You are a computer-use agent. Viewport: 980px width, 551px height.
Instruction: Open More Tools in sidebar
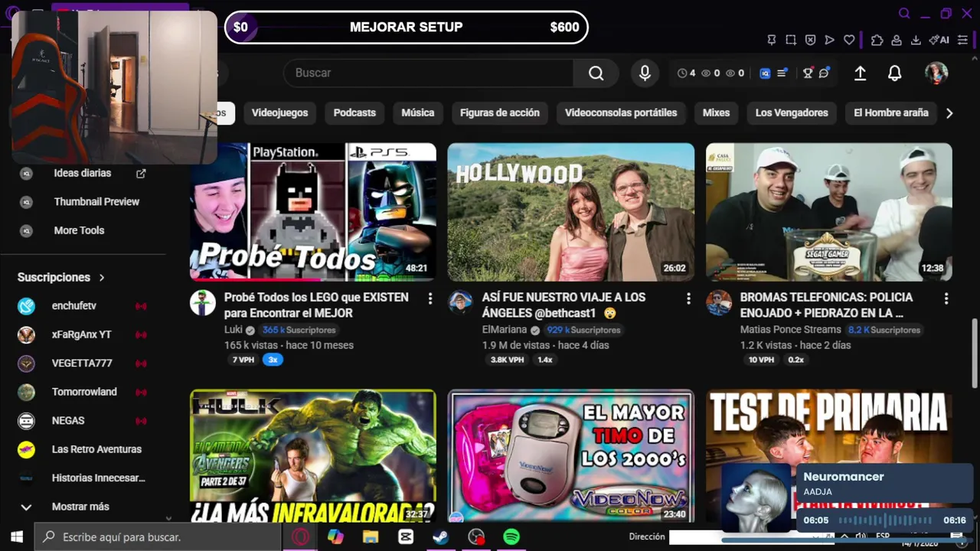(x=79, y=230)
